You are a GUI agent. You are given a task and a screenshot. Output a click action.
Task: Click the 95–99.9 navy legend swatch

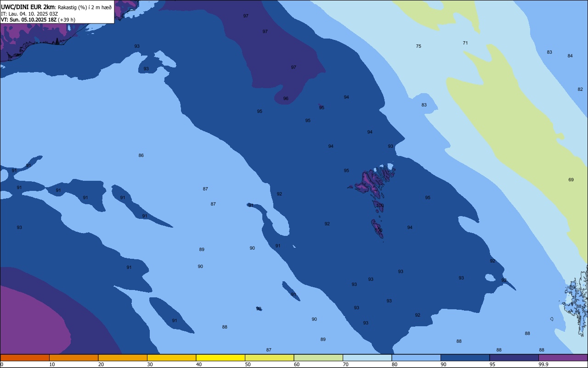click(514, 357)
